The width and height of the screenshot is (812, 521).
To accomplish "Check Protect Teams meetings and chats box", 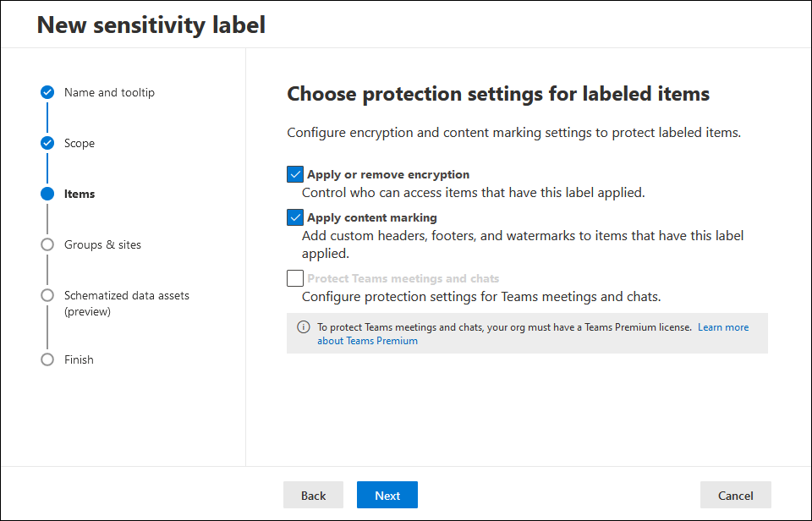I will point(295,278).
